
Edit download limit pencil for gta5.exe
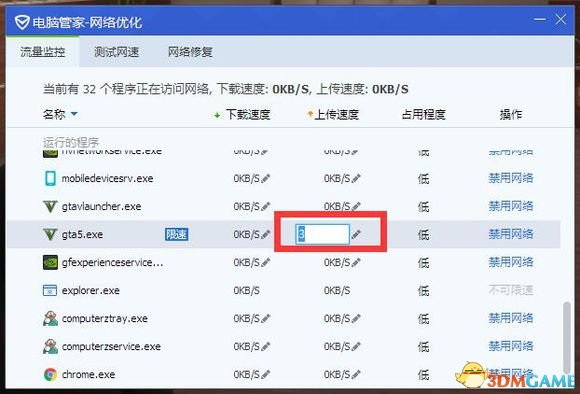coord(266,235)
